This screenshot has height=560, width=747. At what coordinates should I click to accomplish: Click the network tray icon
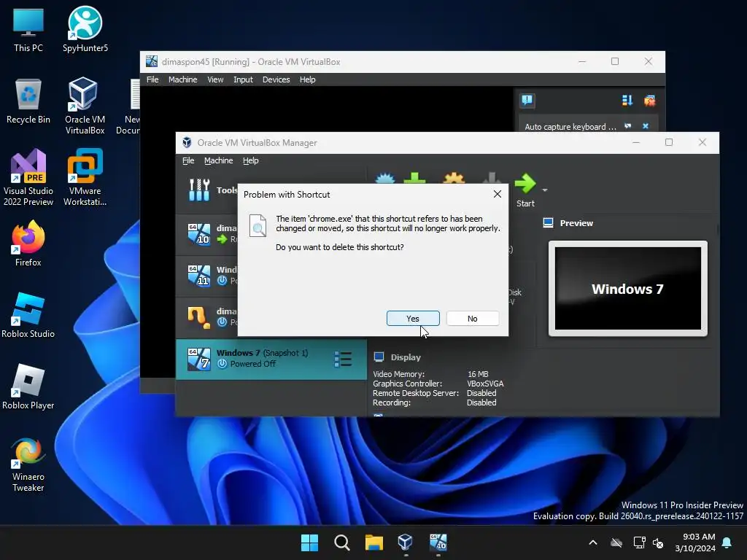pos(639,542)
